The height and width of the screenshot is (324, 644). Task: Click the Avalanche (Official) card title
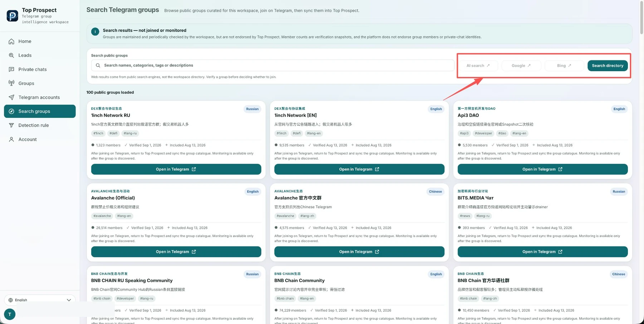coord(113,198)
